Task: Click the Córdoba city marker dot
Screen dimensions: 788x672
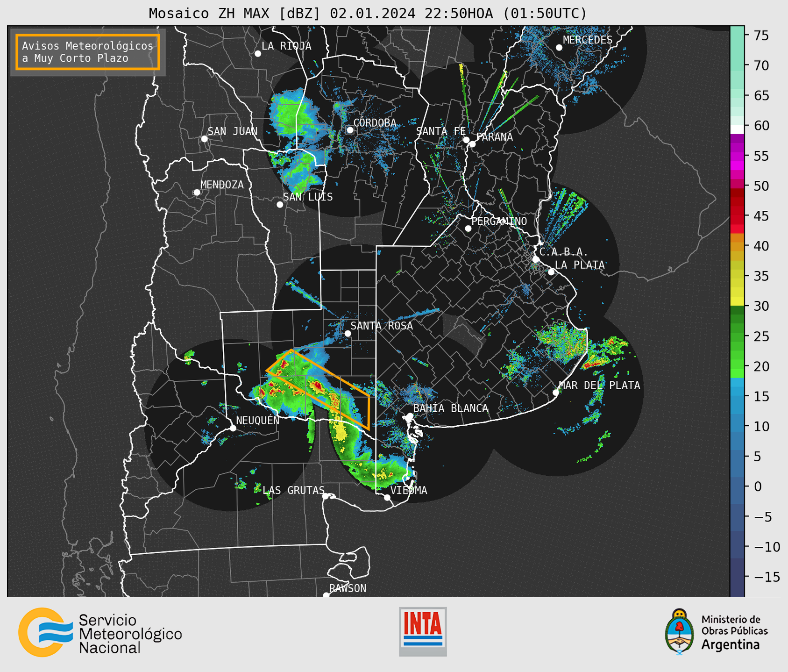Action: pos(350,130)
